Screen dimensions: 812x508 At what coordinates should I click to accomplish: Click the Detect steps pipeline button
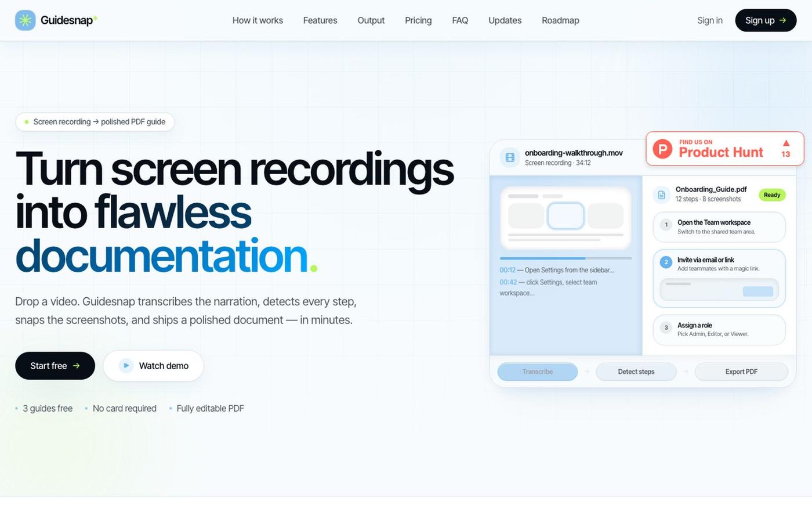click(x=636, y=372)
